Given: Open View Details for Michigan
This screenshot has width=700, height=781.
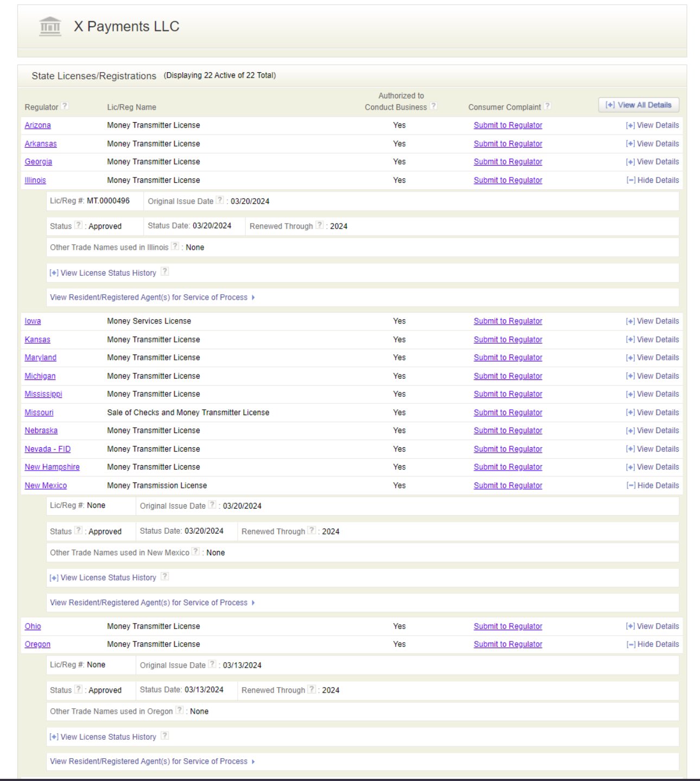Looking at the screenshot, I should point(652,376).
